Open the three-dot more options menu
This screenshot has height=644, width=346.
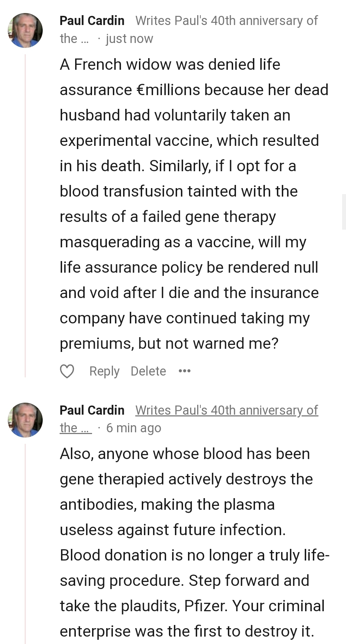184,371
